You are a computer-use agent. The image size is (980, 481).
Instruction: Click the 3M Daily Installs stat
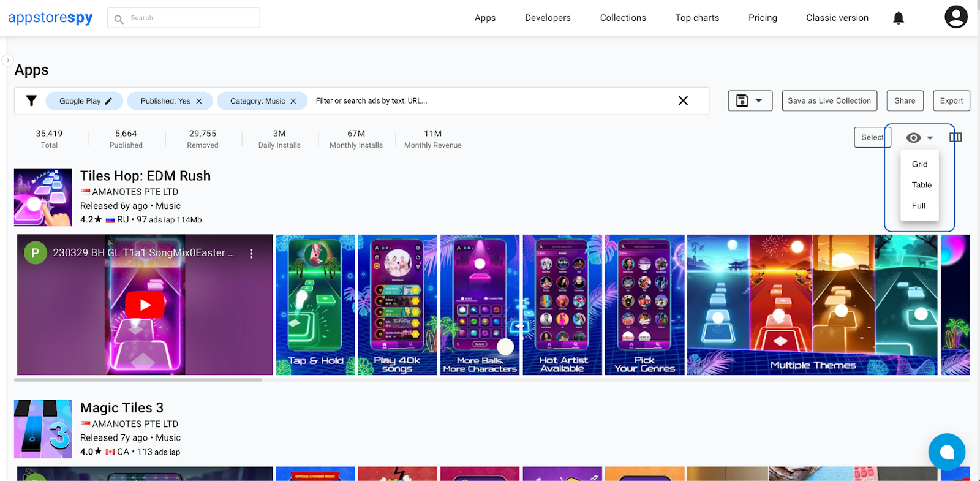click(279, 139)
